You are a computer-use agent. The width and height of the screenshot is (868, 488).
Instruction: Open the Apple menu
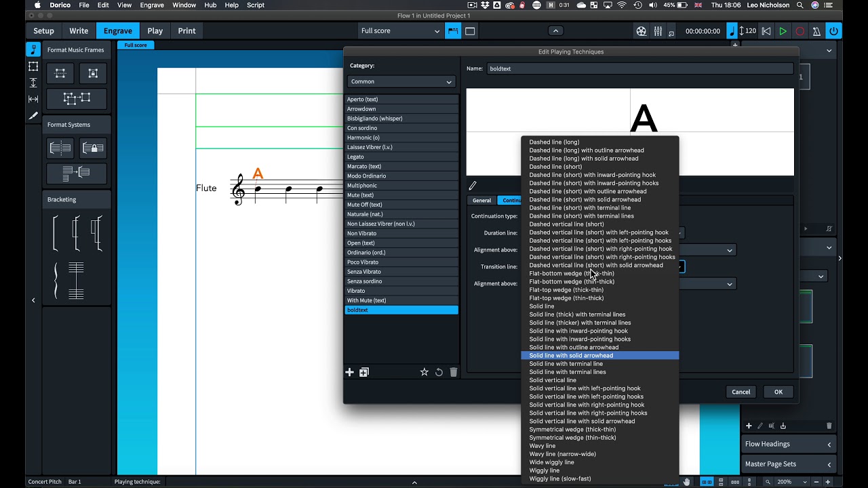tap(37, 5)
